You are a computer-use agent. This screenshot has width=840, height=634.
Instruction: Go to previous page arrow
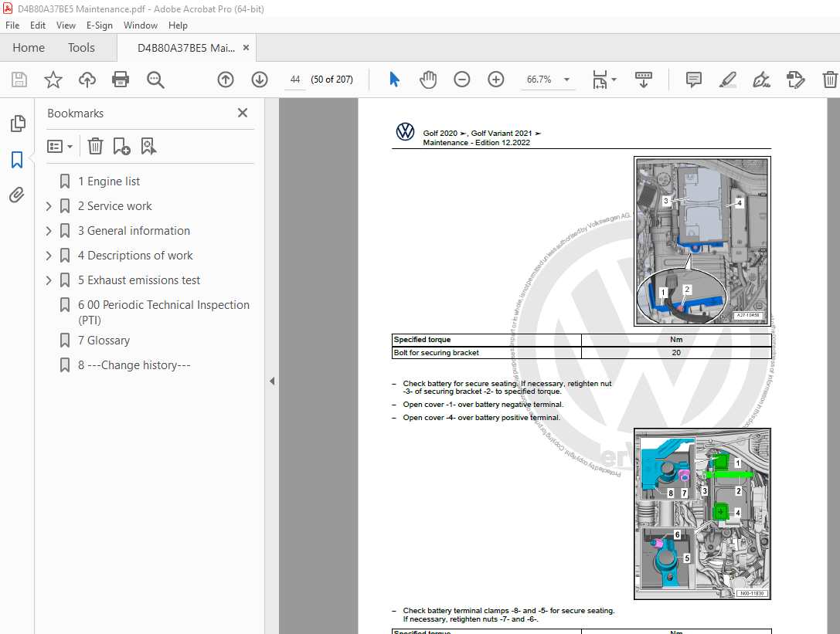[x=226, y=80]
